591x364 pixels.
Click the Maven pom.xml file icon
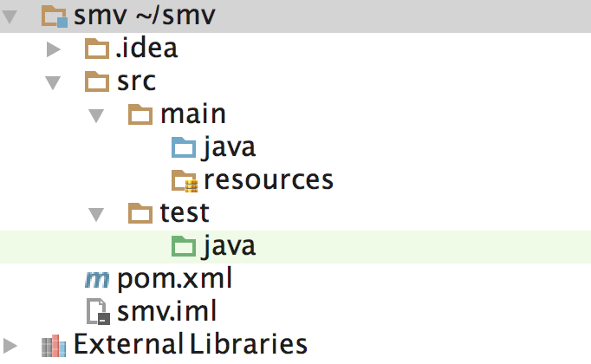(x=97, y=279)
